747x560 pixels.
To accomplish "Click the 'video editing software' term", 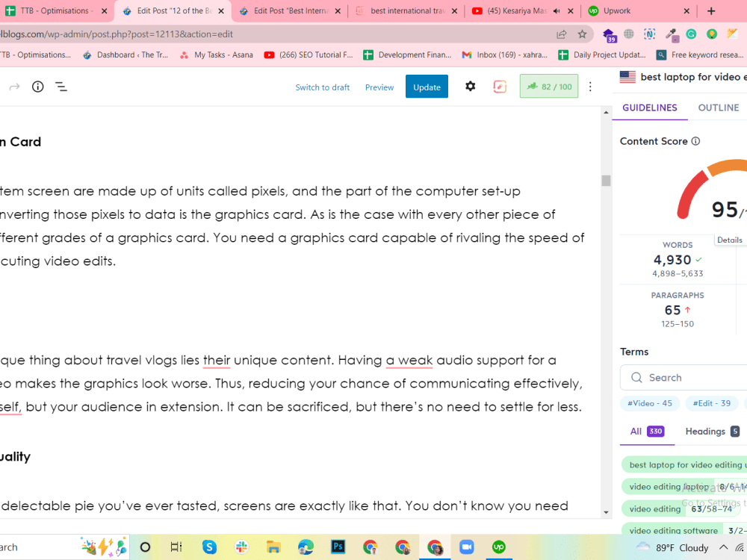I will (x=684, y=530).
